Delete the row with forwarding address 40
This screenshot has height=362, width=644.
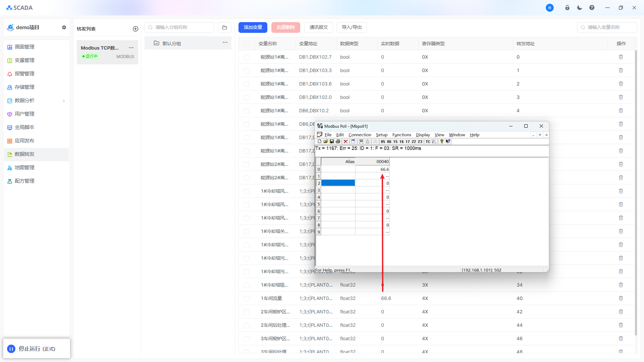[x=621, y=298]
